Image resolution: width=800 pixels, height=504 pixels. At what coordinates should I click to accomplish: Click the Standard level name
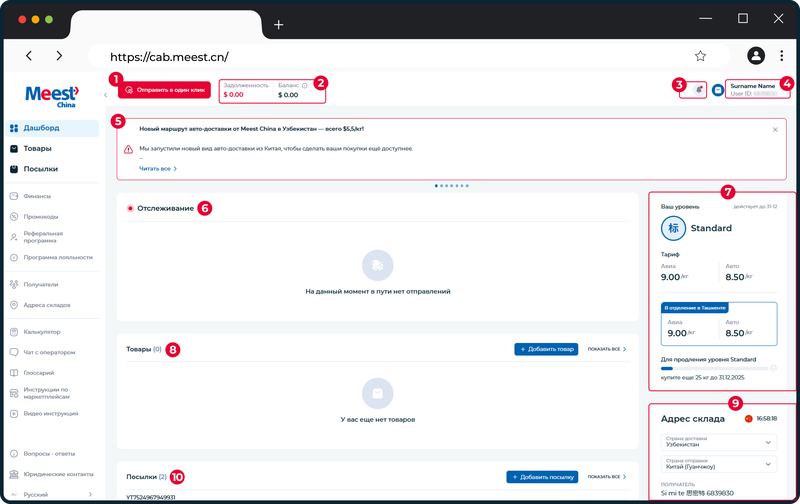tap(711, 228)
